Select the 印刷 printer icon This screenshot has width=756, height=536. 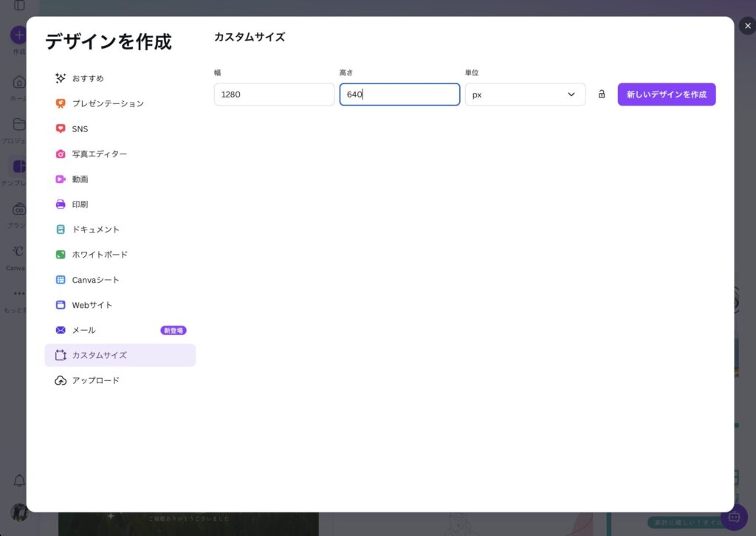point(61,204)
